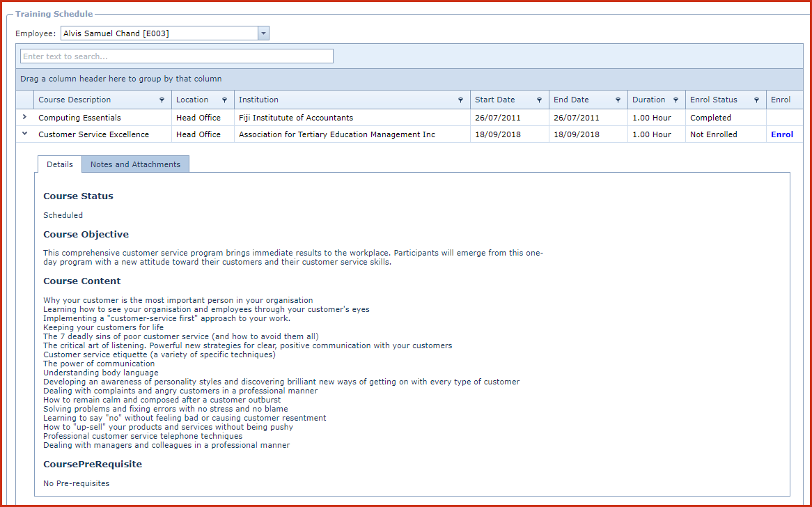The height and width of the screenshot is (507, 812).
Task: Click the Duration column filter icon
Action: tap(676, 100)
